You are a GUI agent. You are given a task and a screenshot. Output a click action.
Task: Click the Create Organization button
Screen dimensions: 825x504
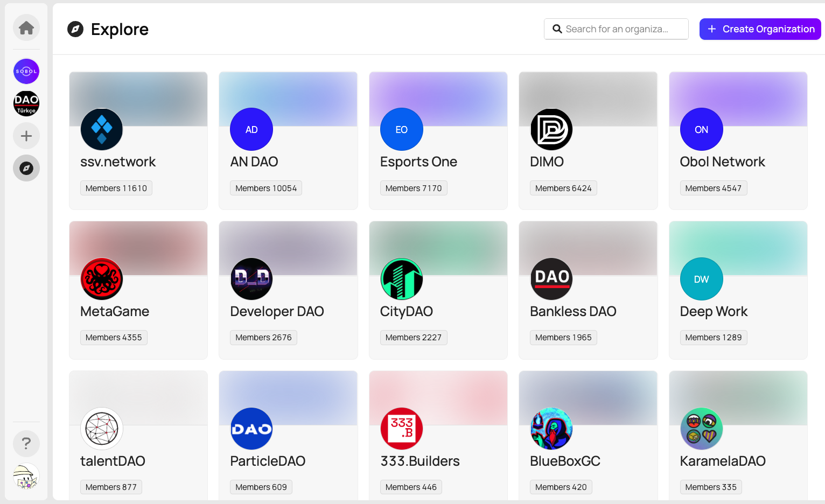coord(760,29)
